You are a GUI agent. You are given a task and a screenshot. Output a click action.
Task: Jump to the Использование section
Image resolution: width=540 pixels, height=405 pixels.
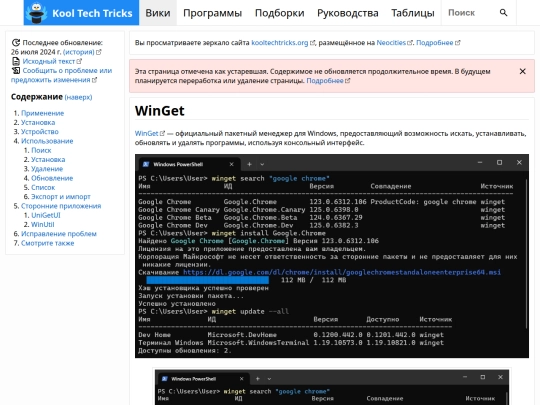click(x=47, y=141)
